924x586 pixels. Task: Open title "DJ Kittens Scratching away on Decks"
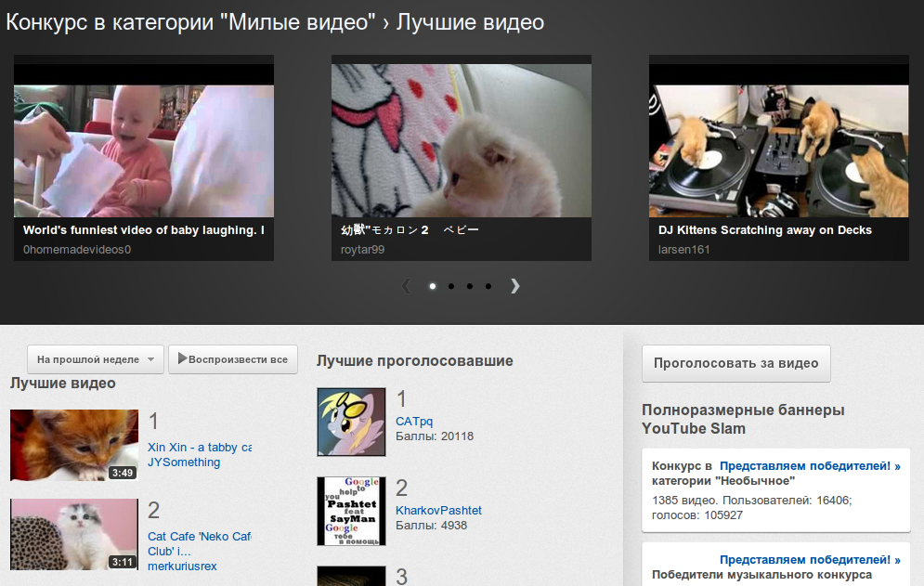point(765,230)
